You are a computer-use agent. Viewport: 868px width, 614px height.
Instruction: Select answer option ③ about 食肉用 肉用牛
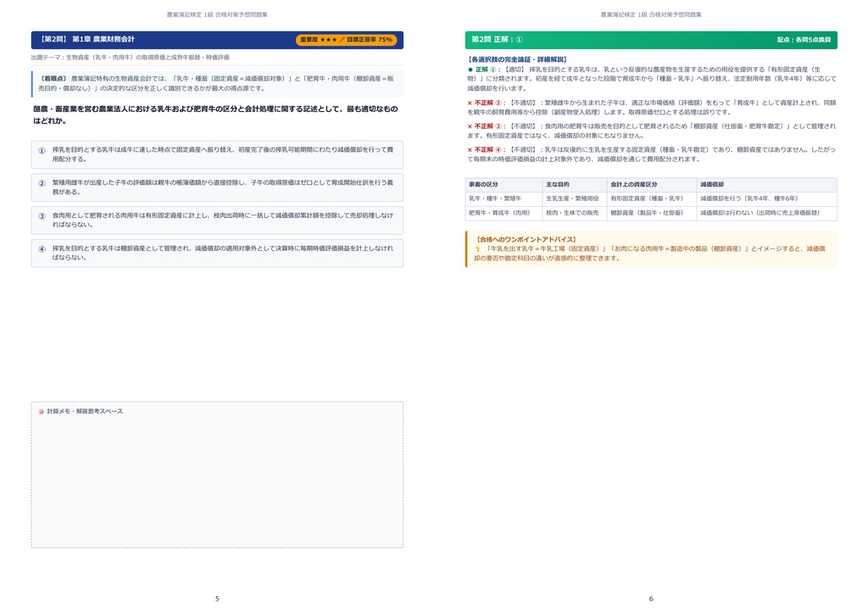point(217,220)
